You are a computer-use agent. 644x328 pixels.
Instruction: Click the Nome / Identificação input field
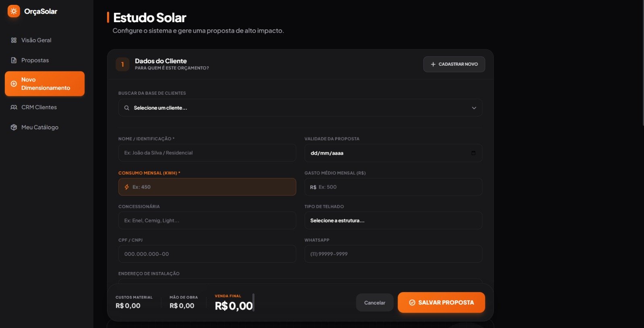[x=207, y=153]
